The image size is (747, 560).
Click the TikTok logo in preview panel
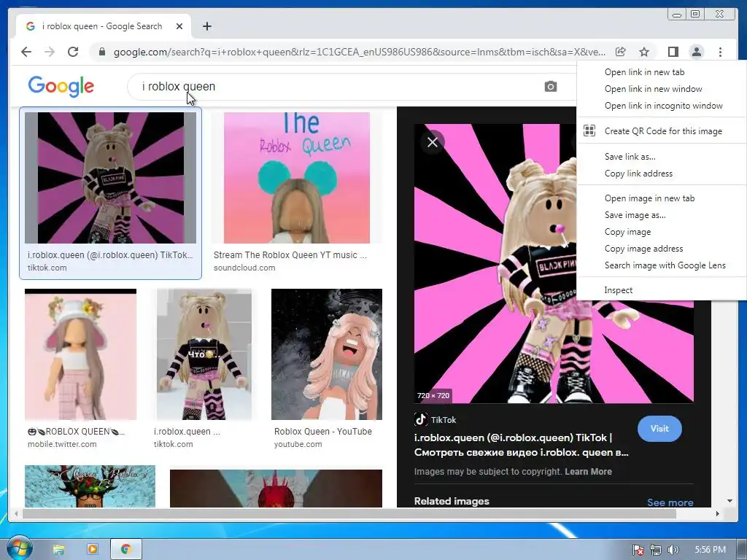(x=420, y=419)
